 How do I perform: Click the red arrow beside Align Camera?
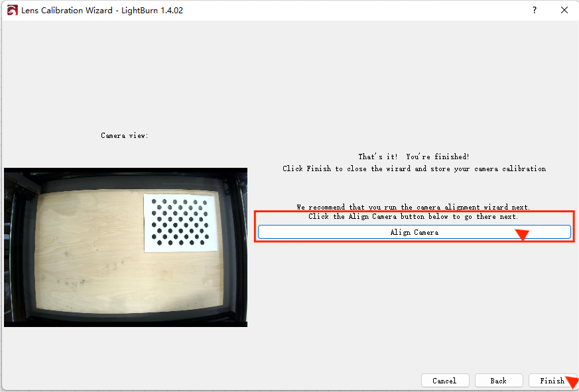tap(522, 235)
